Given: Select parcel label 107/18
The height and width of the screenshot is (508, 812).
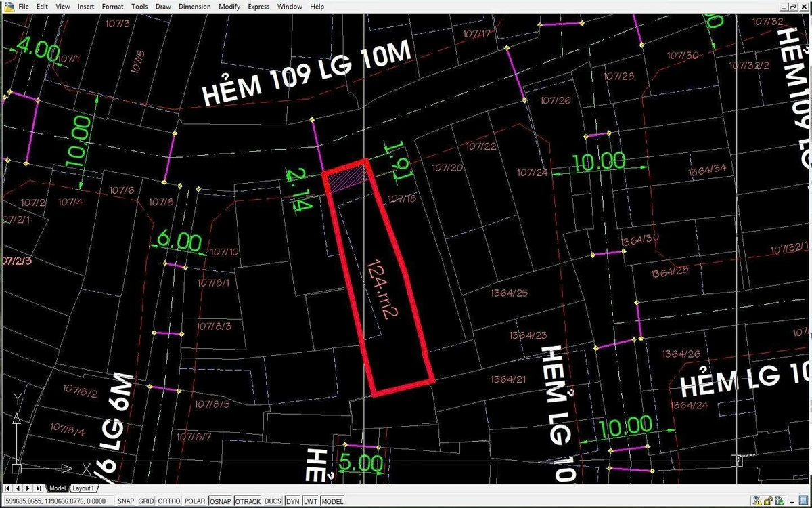Looking at the screenshot, I should (401, 199).
